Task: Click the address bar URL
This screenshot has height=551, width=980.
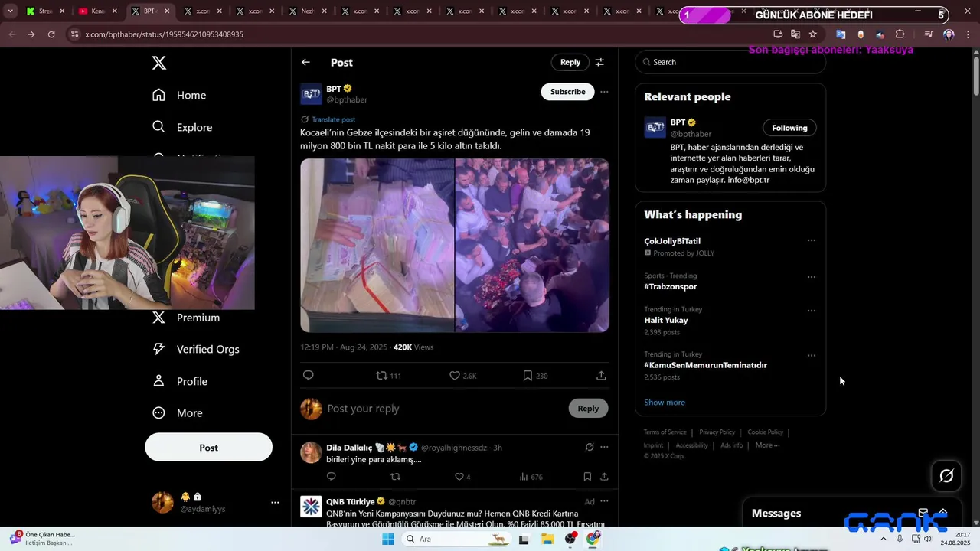Action: coord(164,34)
